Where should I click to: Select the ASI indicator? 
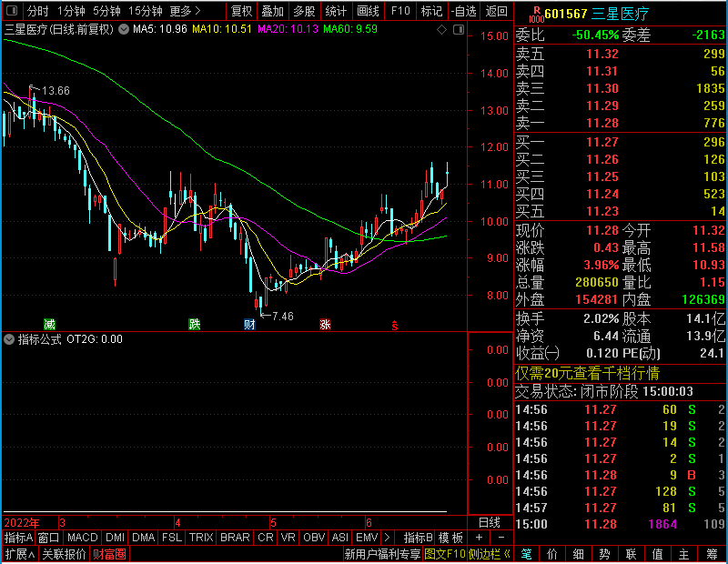(x=339, y=538)
